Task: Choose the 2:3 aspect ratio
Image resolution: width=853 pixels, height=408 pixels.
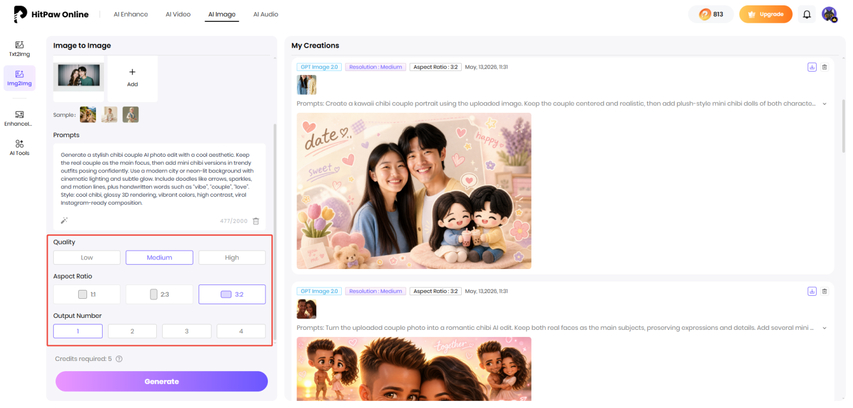Action: click(159, 294)
